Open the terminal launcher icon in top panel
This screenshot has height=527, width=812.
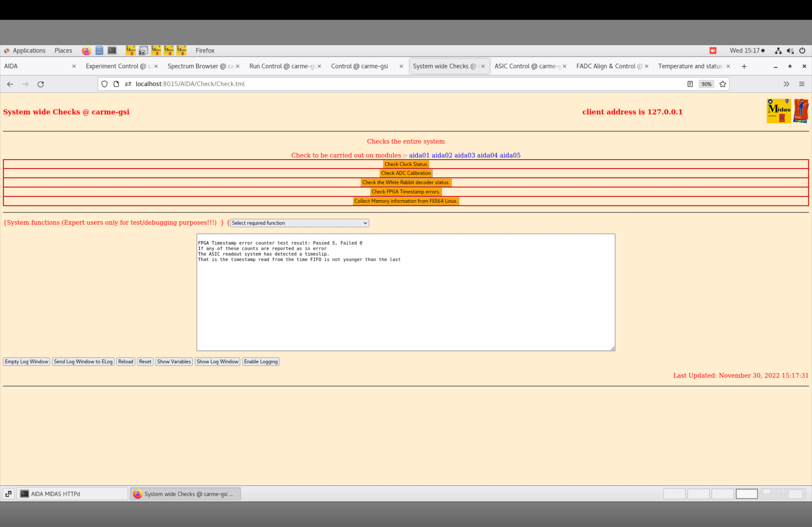click(x=112, y=50)
